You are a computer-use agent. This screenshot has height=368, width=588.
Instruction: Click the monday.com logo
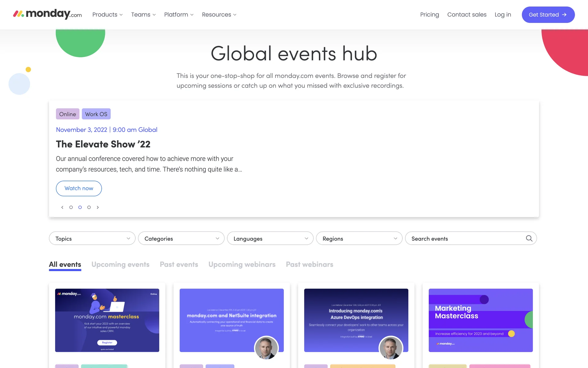point(47,14)
